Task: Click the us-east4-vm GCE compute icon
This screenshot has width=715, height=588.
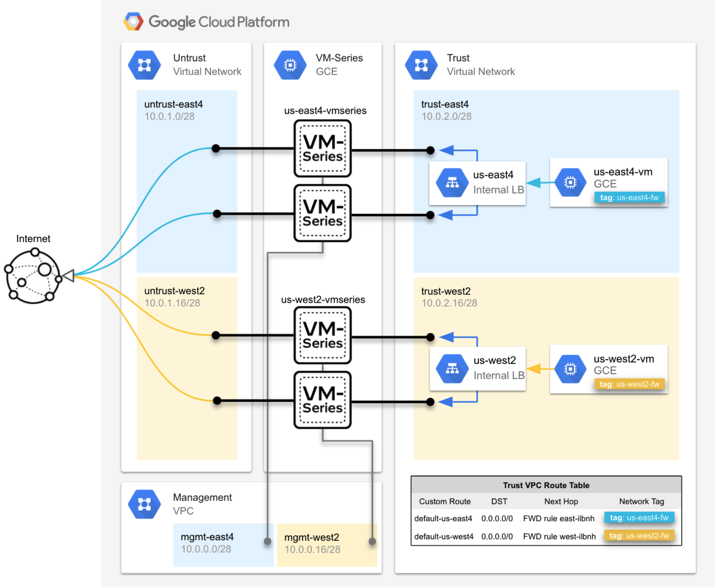Action: (x=570, y=182)
